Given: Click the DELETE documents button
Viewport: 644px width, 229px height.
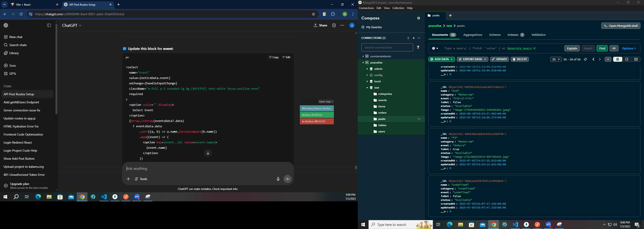Looking at the screenshot, I should (x=519, y=59).
